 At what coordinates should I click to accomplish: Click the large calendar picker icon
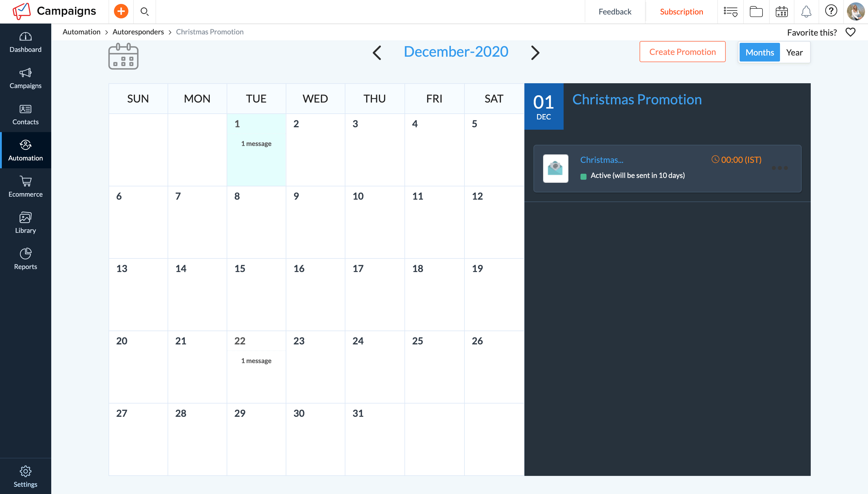click(x=123, y=56)
